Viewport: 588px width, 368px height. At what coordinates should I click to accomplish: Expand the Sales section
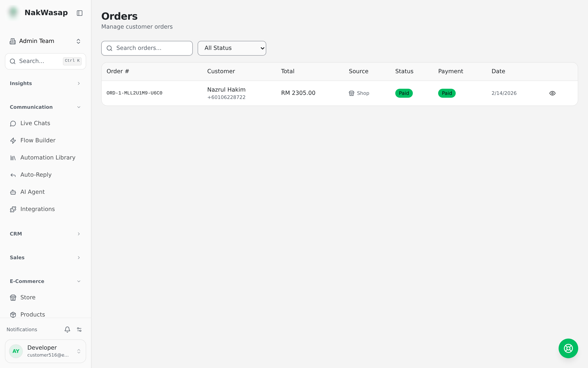point(46,258)
